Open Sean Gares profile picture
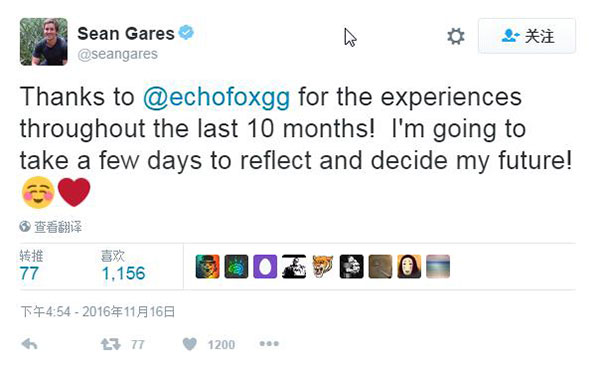Viewport: 600px width, 365px height. pos(44,42)
